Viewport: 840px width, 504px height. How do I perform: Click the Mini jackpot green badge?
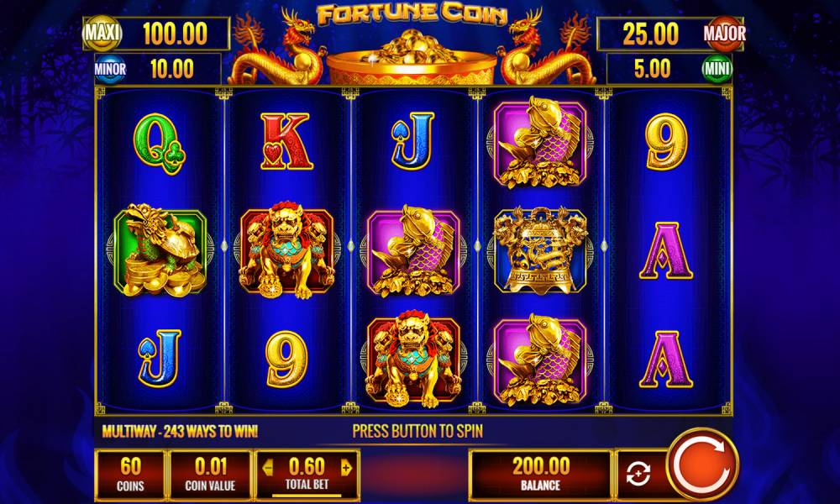coord(717,69)
